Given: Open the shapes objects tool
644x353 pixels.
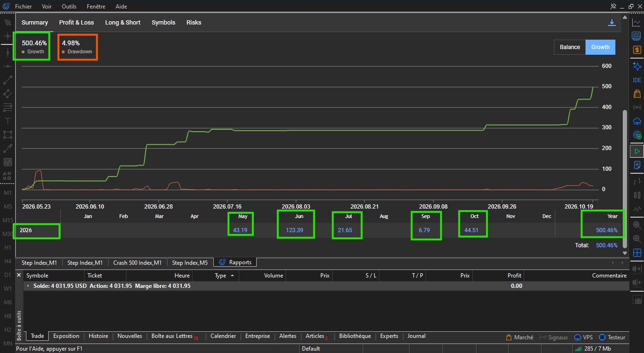Looking at the screenshot, I should tap(8, 176).
